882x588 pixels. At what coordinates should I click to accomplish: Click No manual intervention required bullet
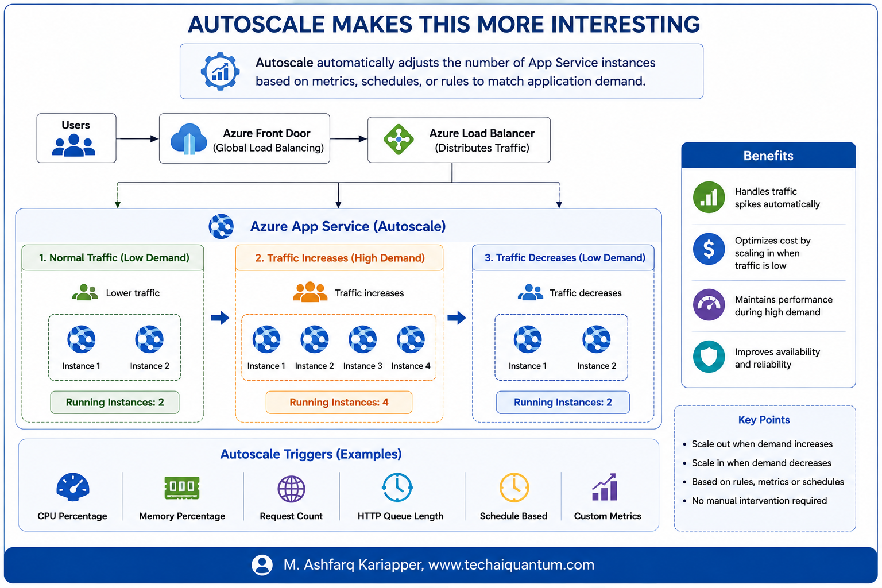pos(759,501)
